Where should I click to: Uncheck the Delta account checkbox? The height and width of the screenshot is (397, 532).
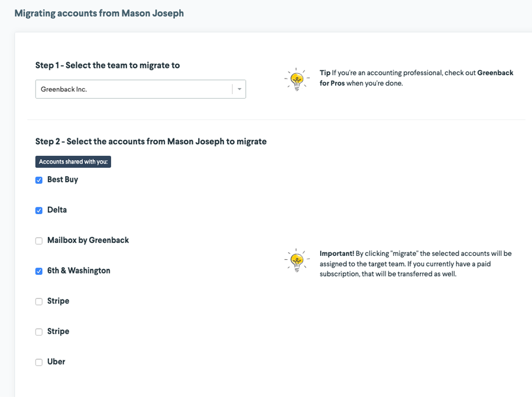(x=39, y=210)
